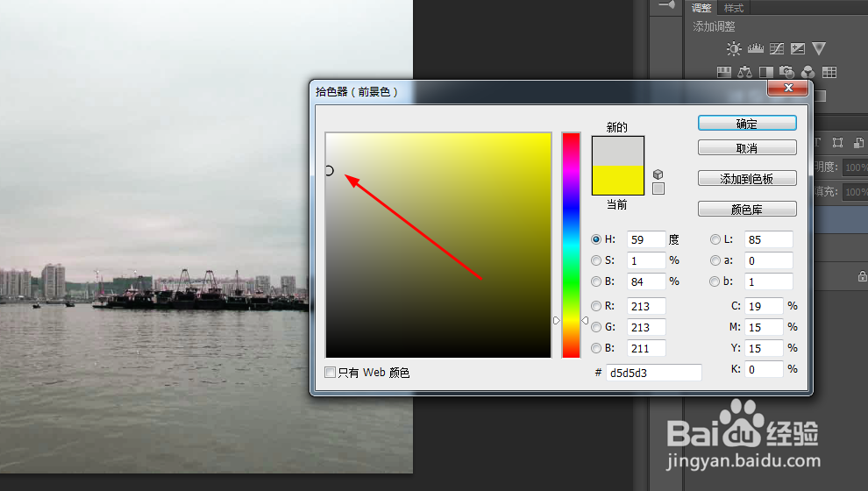Add a Photo Filter adjustment (camera icon)

tap(786, 72)
